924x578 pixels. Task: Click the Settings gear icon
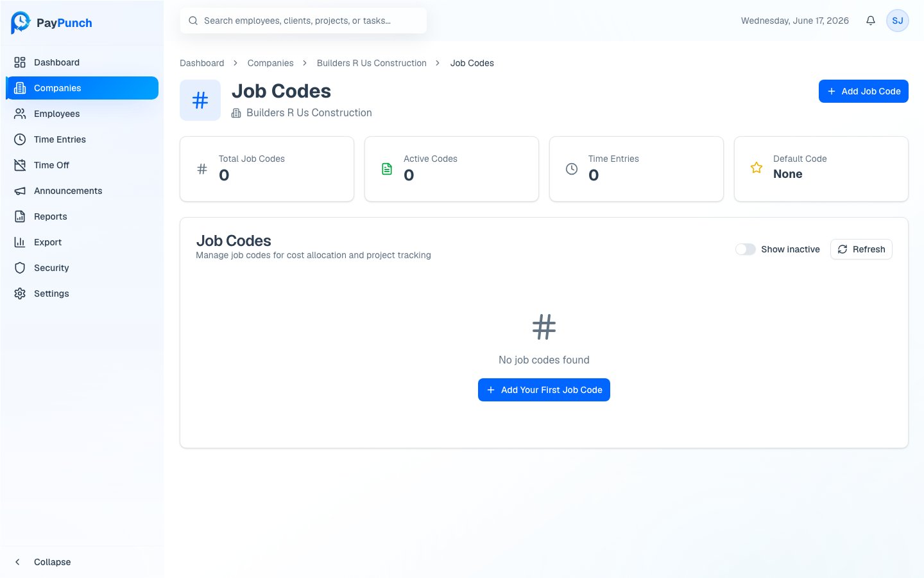point(20,293)
